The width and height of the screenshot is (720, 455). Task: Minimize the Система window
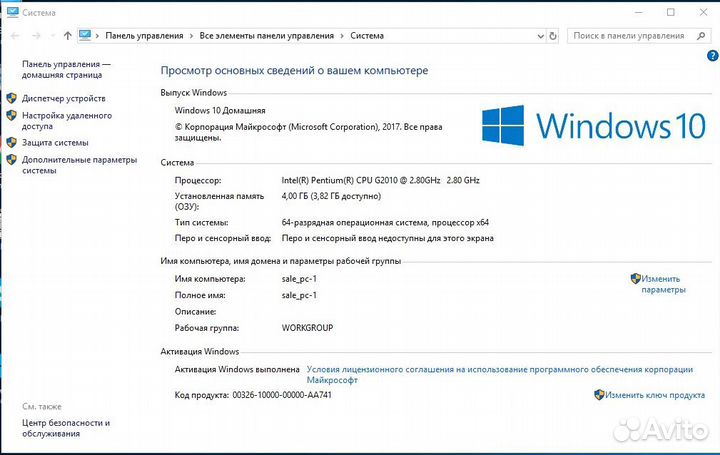pos(638,12)
